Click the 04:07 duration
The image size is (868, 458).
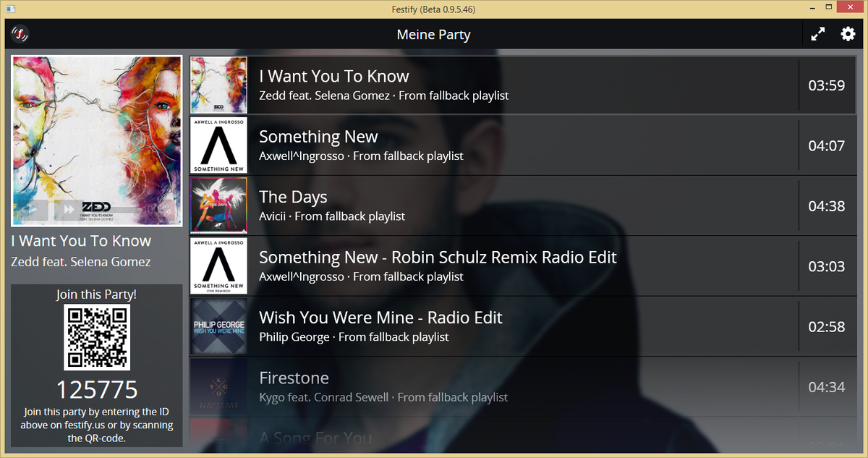(827, 145)
